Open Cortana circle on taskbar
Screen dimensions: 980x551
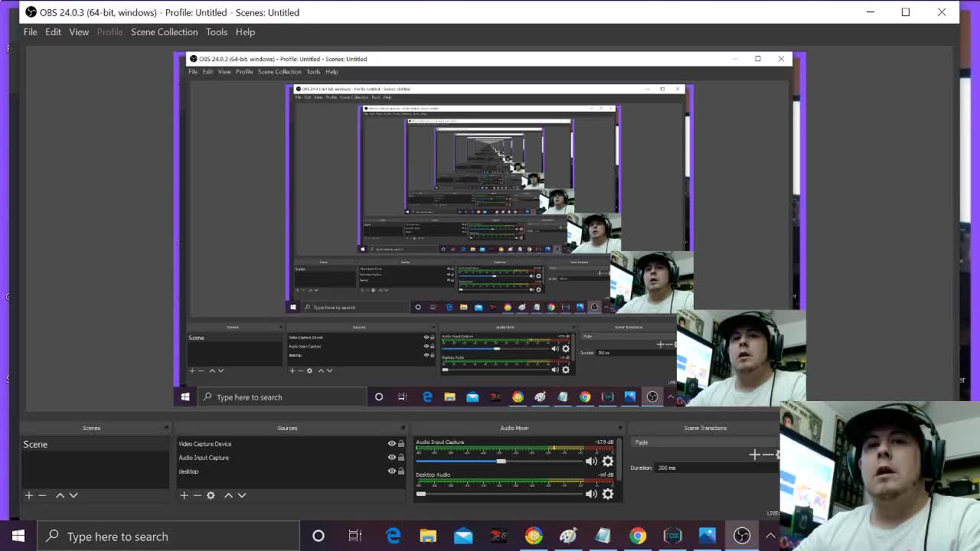[318, 536]
